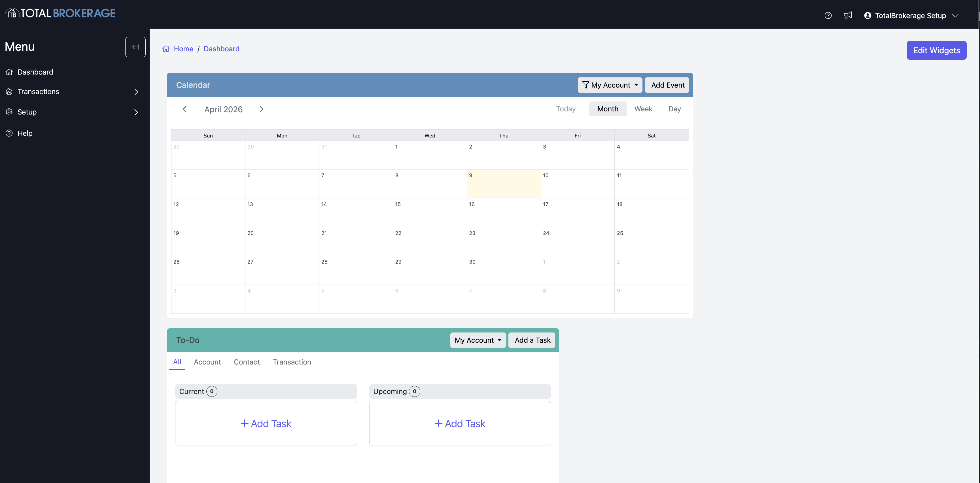Expand the Setup submenu
This screenshot has width=980, height=483.
[x=136, y=112]
